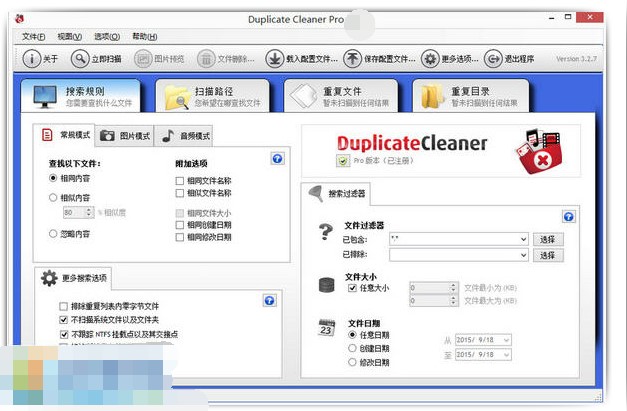
Task: Click the document icon on 重复文件 tab
Action: (x=304, y=96)
